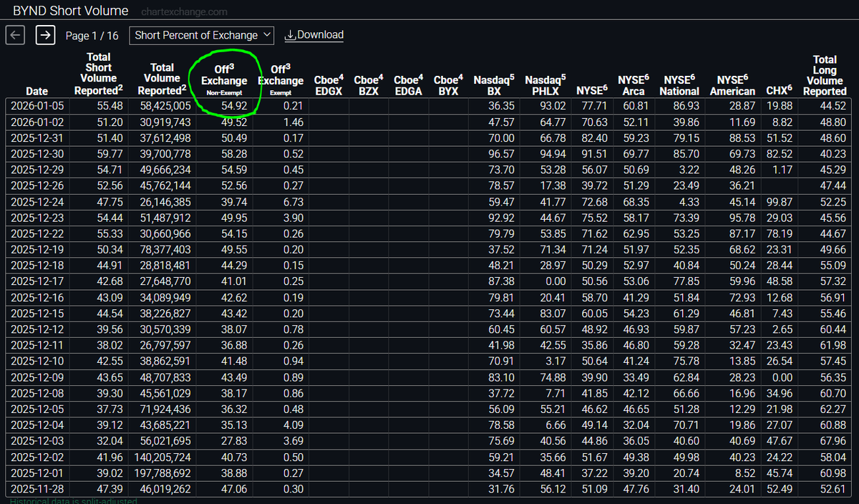Click the 'Page 1 / 16' indicator
The width and height of the screenshot is (859, 504).
(x=92, y=35)
